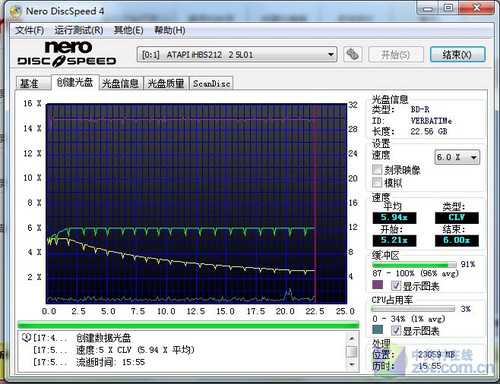Click the 91% buffer percentage

pyautogui.click(x=468, y=264)
